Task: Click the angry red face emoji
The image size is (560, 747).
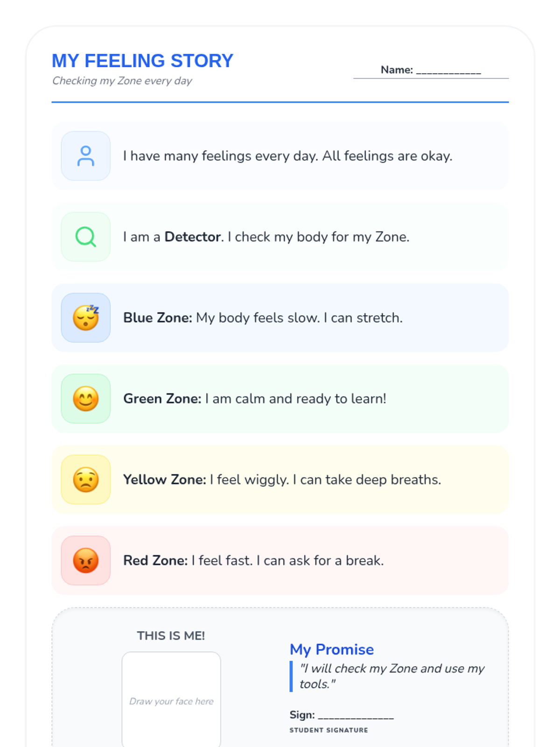Action: click(85, 560)
